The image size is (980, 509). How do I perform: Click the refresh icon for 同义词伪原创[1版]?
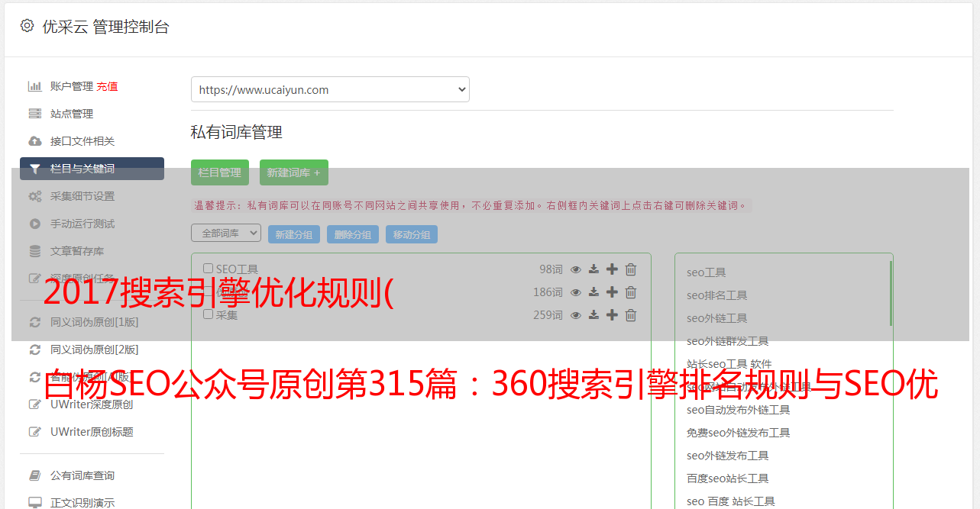pos(34,322)
